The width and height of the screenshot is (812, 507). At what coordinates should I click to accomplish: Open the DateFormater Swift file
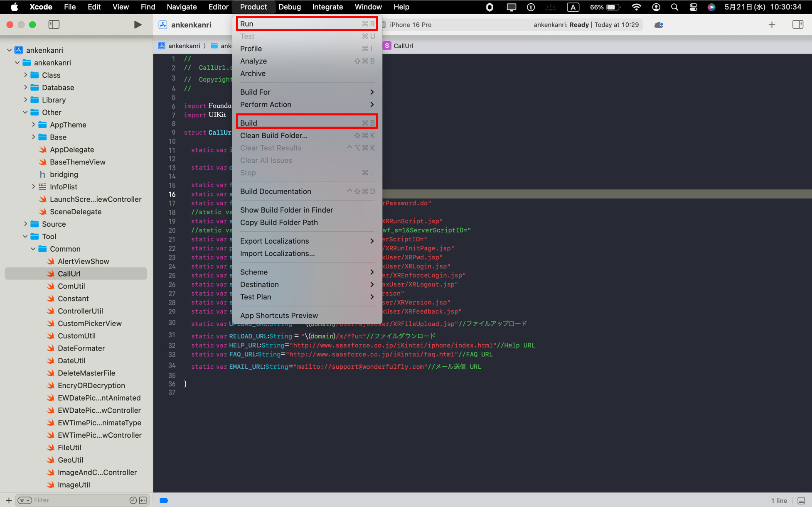click(81, 348)
